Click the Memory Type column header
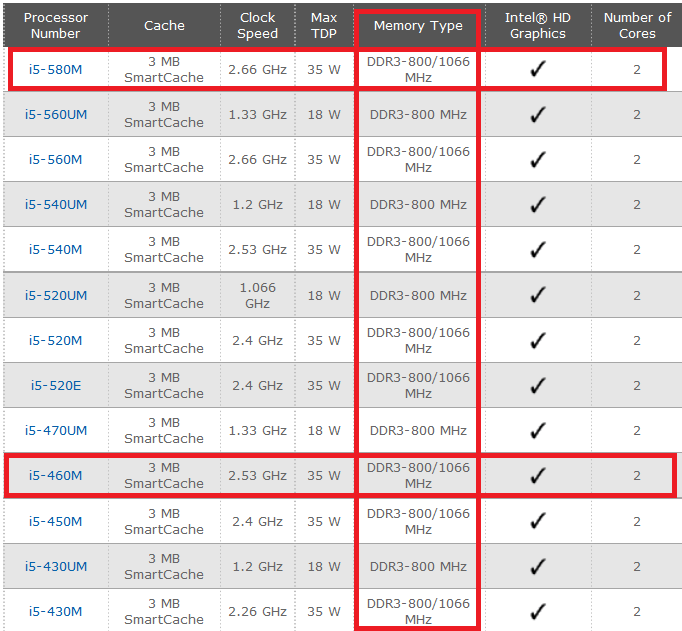Viewport: 682px width, 631px height. tap(418, 26)
